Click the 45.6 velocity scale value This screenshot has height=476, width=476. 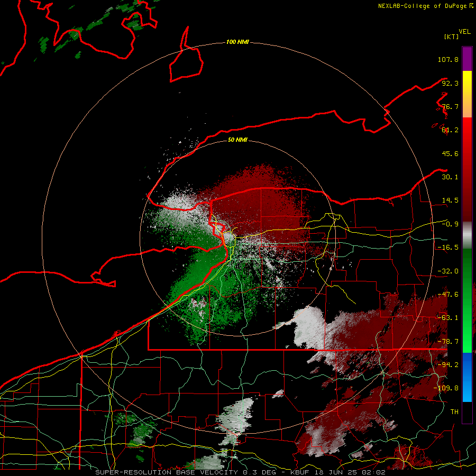[450, 153]
